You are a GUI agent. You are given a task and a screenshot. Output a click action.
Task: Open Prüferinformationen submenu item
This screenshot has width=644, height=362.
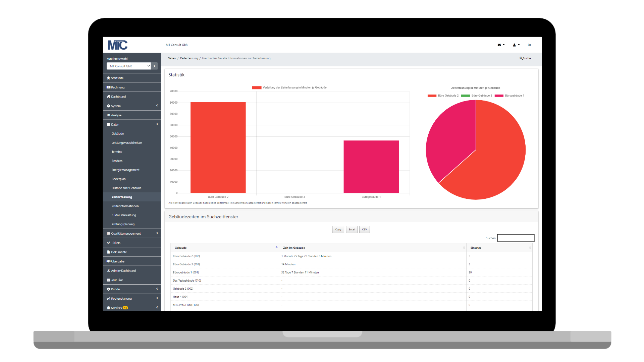tap(125, 206)
